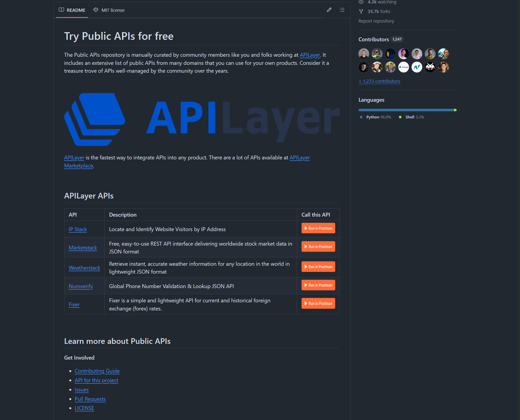Open the third contributor avatar in top row
This screenshot has width=520, height=420.
(390, 54)
